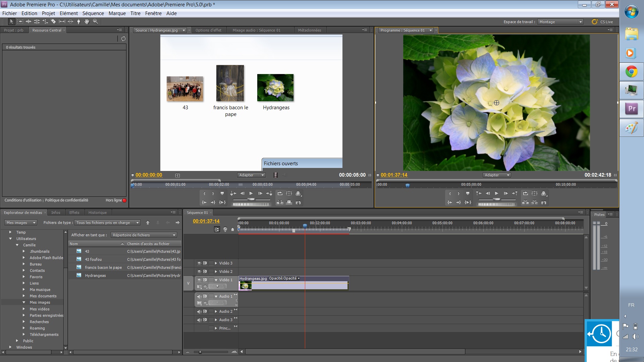Hide the Vidéo 3 track output
This screenshot has height=362, width=644.
(199, 263)
